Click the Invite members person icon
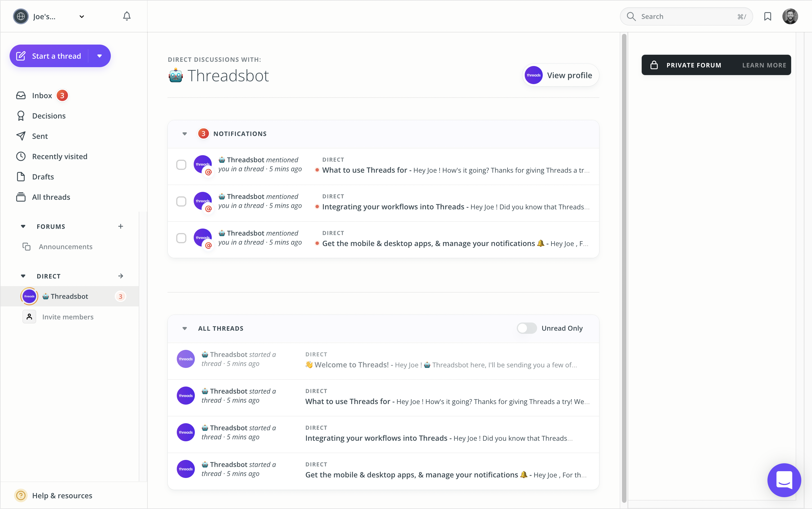This screenshot has width=812, height=509. point(29,317)
